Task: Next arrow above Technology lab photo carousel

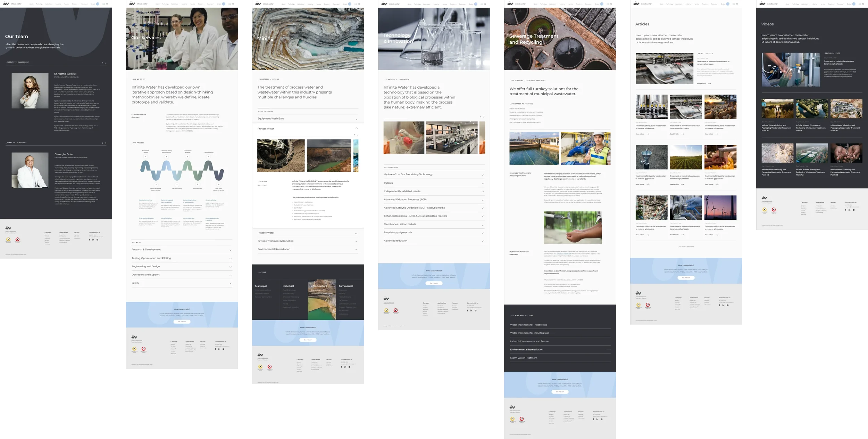Action: pyautogui.click(x=484, y=117)
